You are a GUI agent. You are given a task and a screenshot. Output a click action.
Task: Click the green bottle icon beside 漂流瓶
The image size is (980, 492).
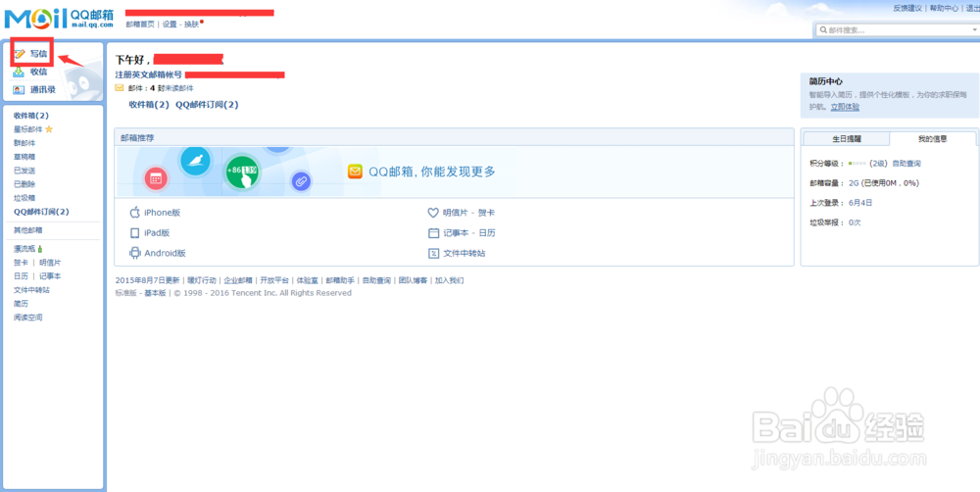[x=40, y=249]
